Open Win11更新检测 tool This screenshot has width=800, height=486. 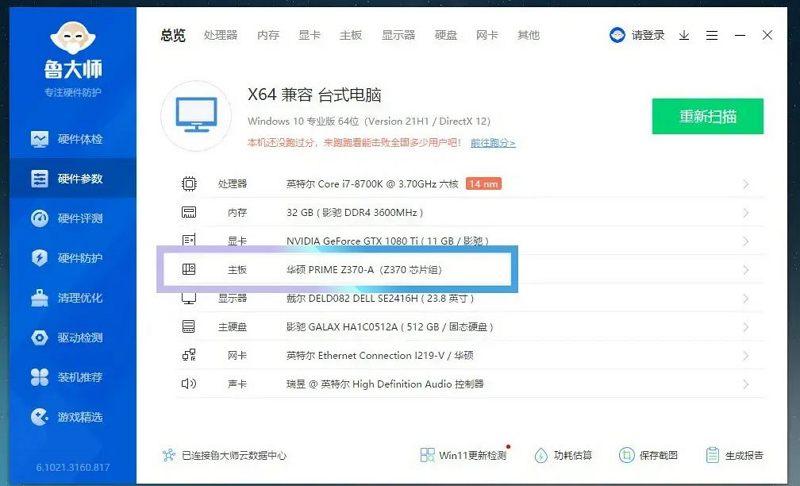pos(464,455)
